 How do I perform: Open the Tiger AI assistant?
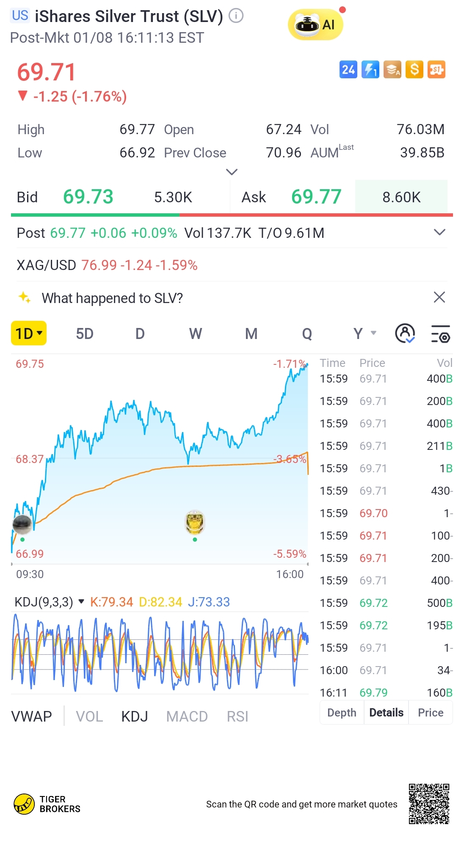tap(315, 25)
